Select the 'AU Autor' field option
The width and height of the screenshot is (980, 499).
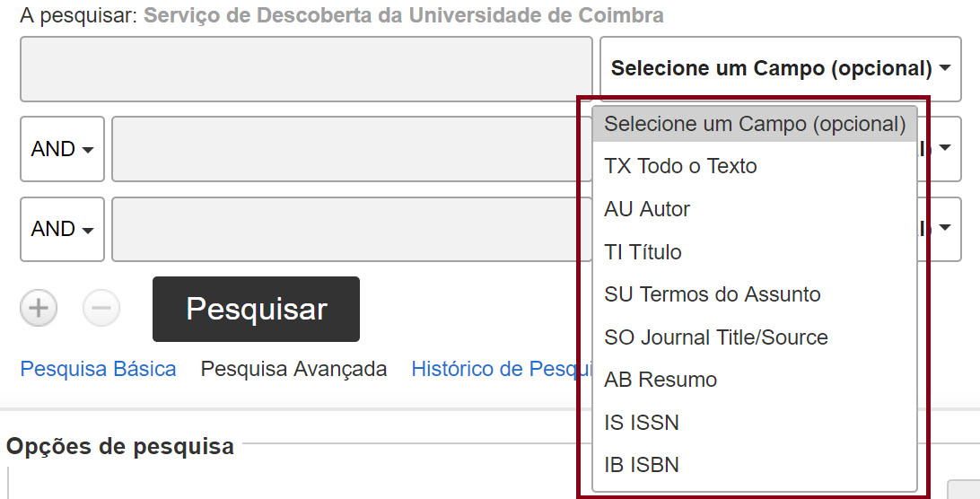(647, 209)
